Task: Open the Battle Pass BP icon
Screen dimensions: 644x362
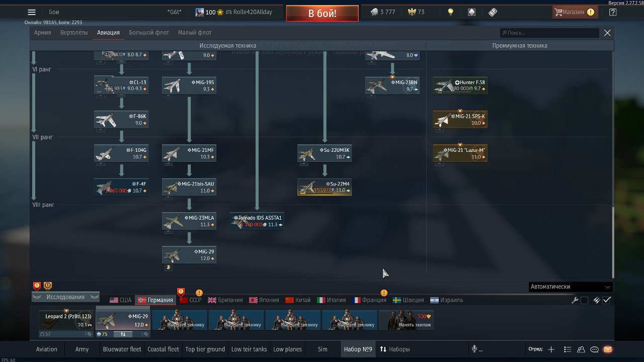Action: pos(493,12)
